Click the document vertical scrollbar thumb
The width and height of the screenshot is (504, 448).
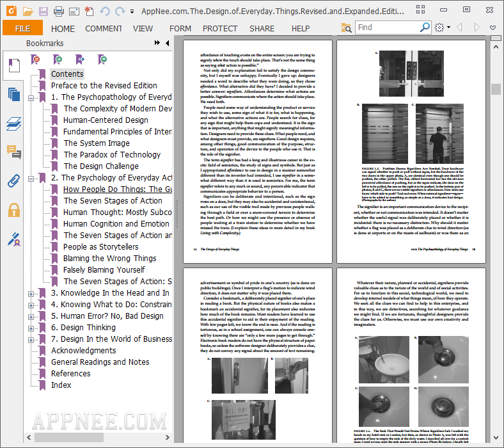(x=496, y=89)
